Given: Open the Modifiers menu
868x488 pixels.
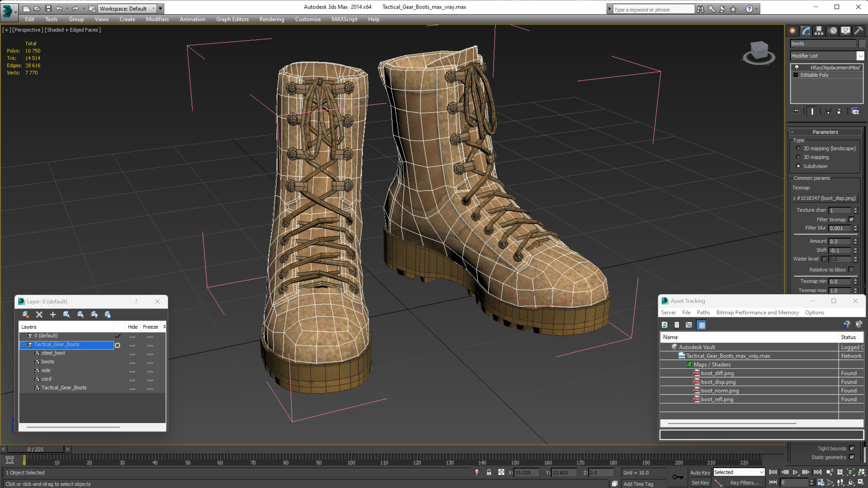Looking at the screenshot, I should click(x=157, y=19).
